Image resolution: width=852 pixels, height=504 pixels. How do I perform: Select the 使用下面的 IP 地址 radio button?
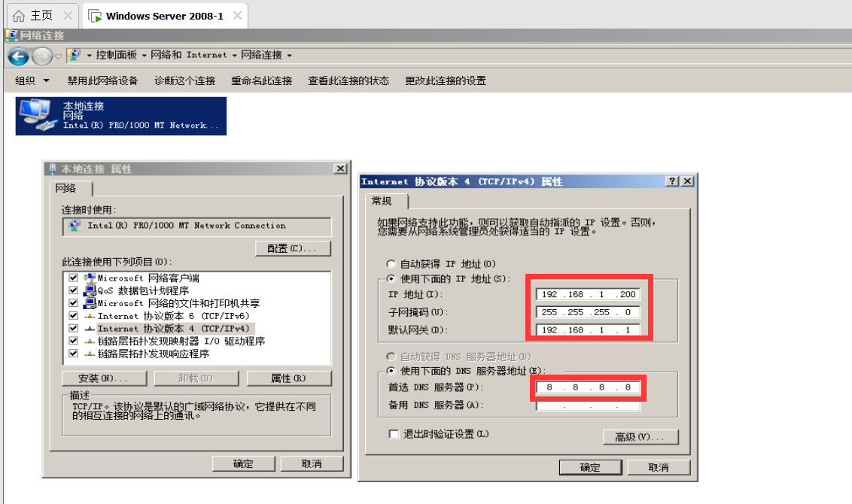(391, 278)
